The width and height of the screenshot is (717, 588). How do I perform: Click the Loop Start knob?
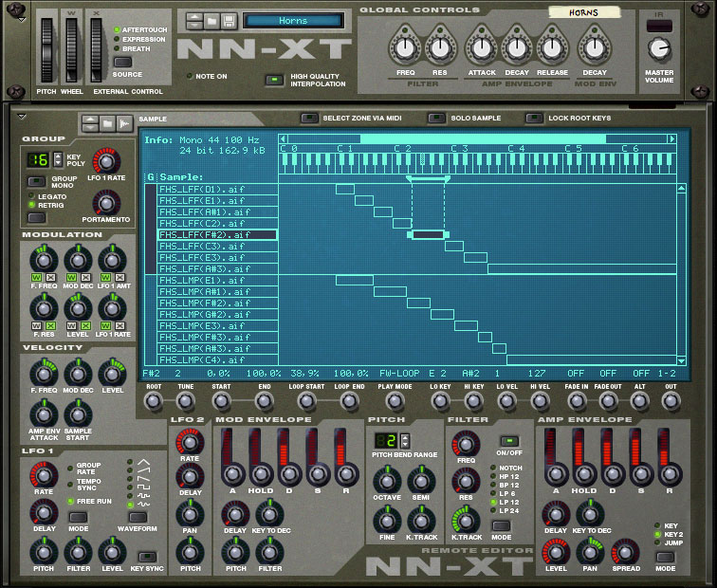point(306,401)
